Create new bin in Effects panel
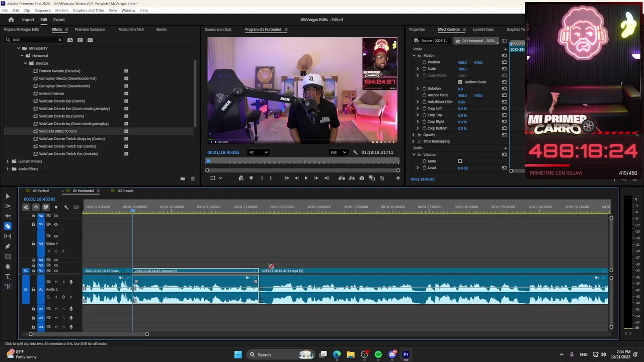 [x=183, y=178]
